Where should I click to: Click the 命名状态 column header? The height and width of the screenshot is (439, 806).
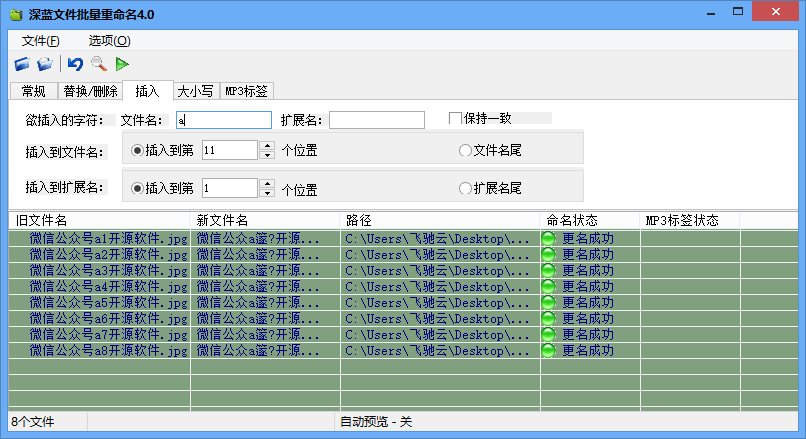point(590,221)
